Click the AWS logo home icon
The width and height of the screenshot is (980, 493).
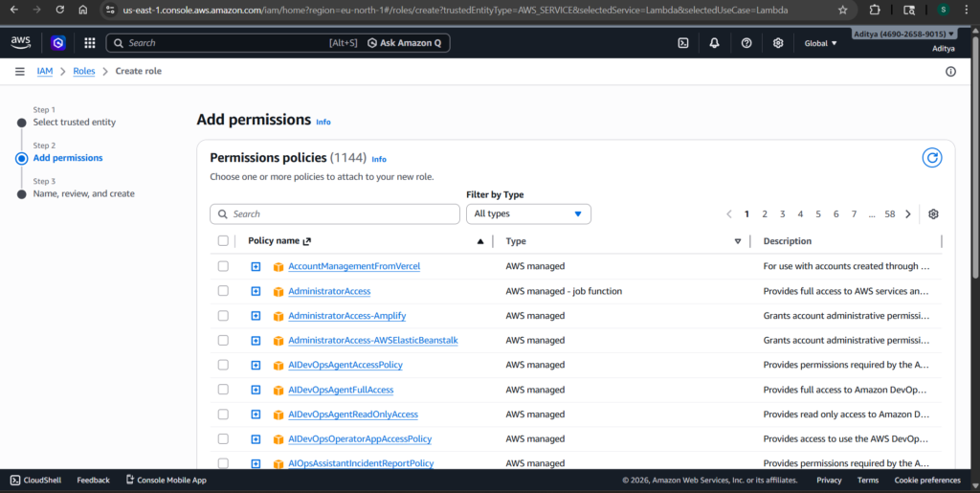tap(21, 43)
